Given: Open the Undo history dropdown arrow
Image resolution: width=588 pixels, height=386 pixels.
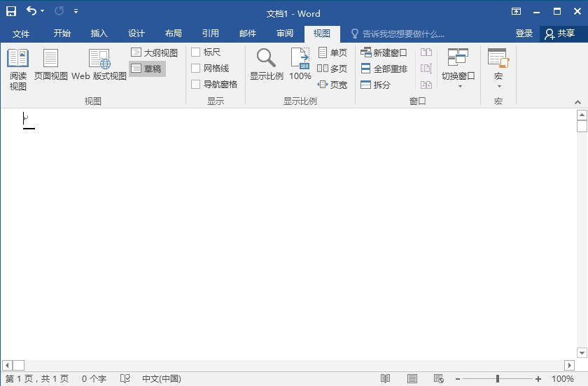Looking at the screenshot, I should point(43,12).
